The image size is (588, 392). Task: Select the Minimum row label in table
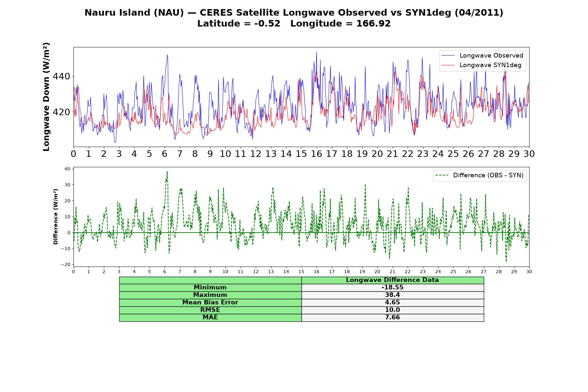[210, 287]
